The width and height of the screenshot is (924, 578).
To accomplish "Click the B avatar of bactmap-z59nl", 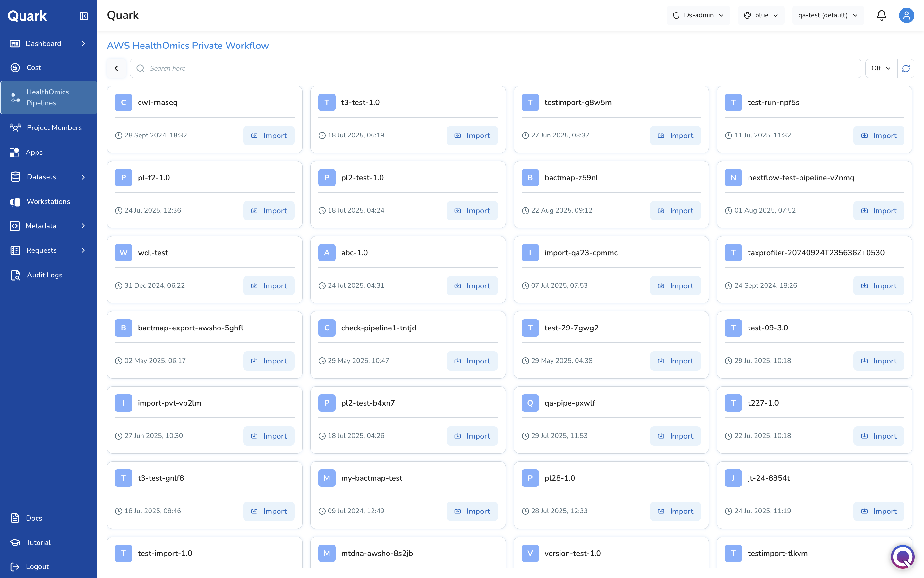I will tap(530, 177).
